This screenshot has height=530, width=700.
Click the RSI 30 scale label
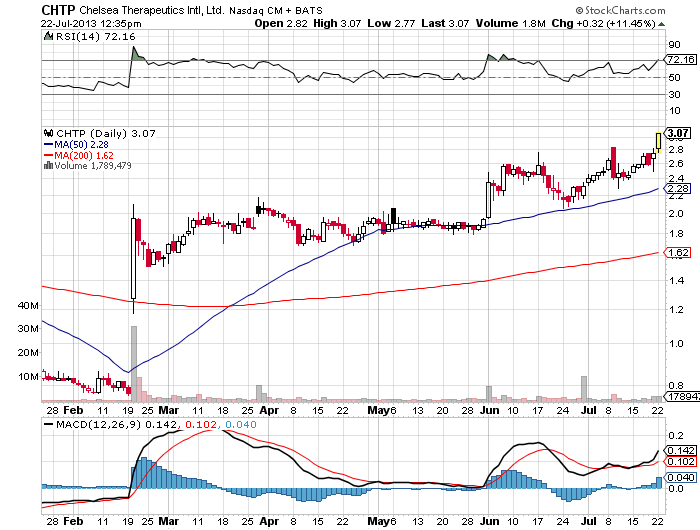pyautogui.click(x=674, y=95)
